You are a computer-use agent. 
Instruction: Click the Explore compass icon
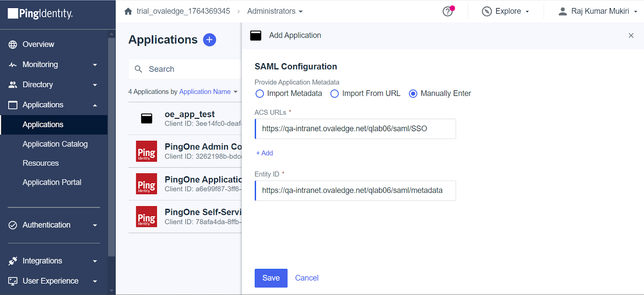[487, 11]
